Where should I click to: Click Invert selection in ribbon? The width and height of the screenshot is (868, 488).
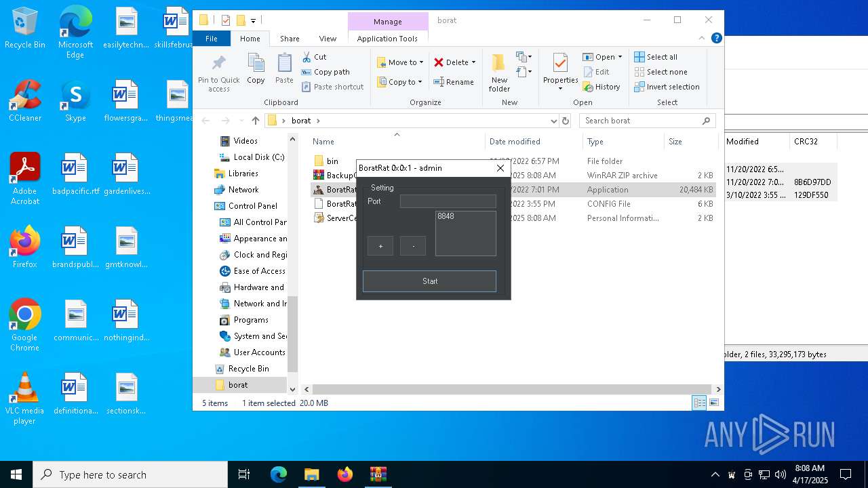(667, 87)
